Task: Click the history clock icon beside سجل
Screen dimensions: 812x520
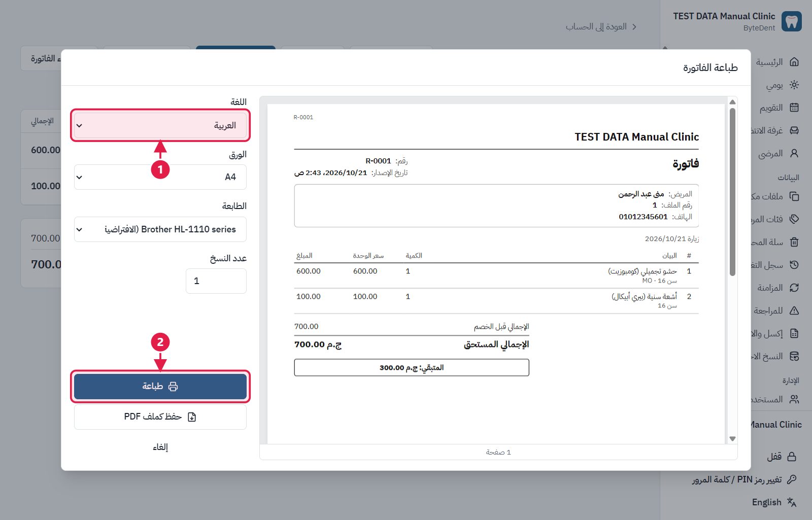Action: pyautogui.click(x=794, y=265)
